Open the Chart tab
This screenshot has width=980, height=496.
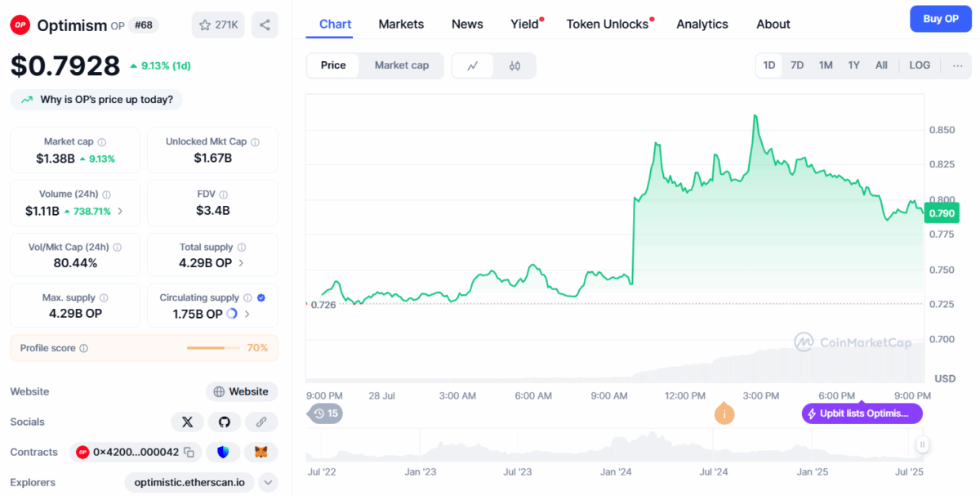pos(336,24)
